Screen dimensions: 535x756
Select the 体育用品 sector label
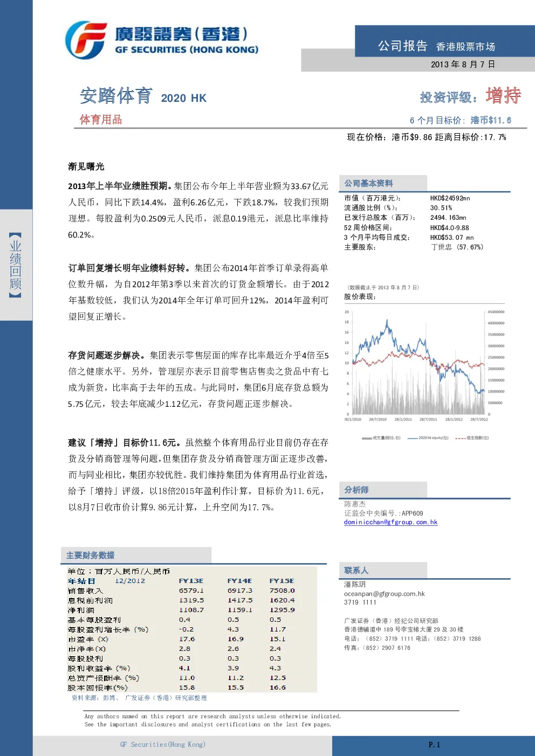(x=101, y=120)
